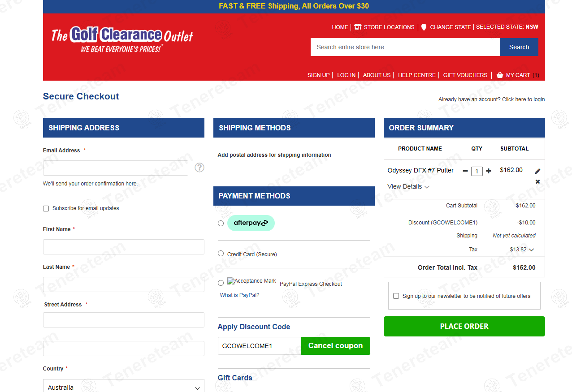This screenshot has width=572, height=392.
Task: Open MY CART link
Action: click(x=518, y=75)
